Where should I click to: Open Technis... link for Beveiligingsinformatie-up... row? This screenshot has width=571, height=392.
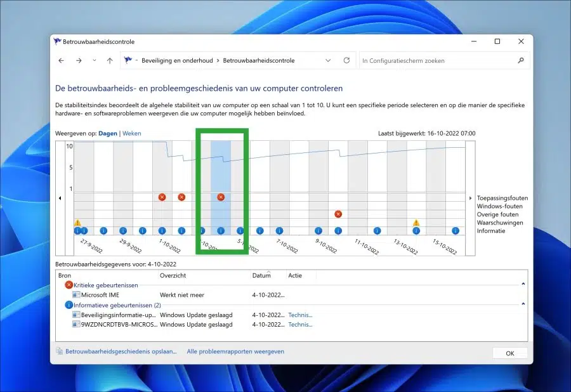pos(301,315)
